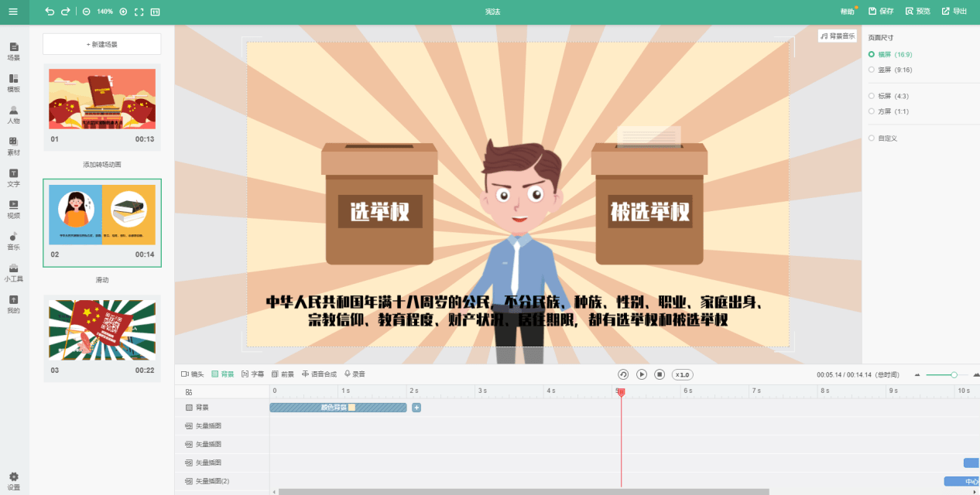Open 设置 settings at sidebar bottom
Viewport: 980px width, 495px height.
(14, 481)
